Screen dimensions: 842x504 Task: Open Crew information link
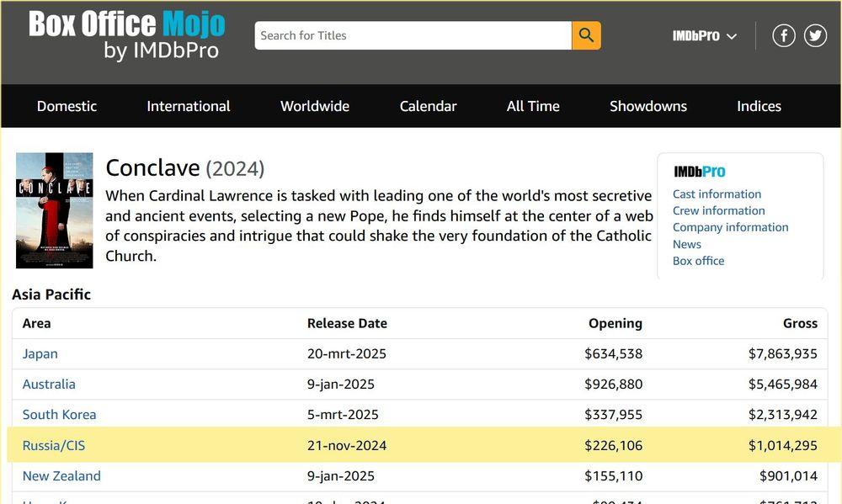point(718,211)
